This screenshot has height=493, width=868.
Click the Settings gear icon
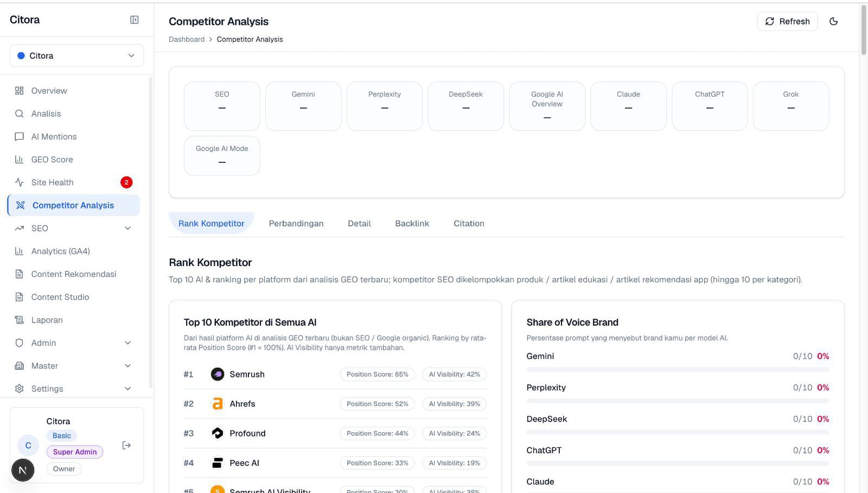20,389
